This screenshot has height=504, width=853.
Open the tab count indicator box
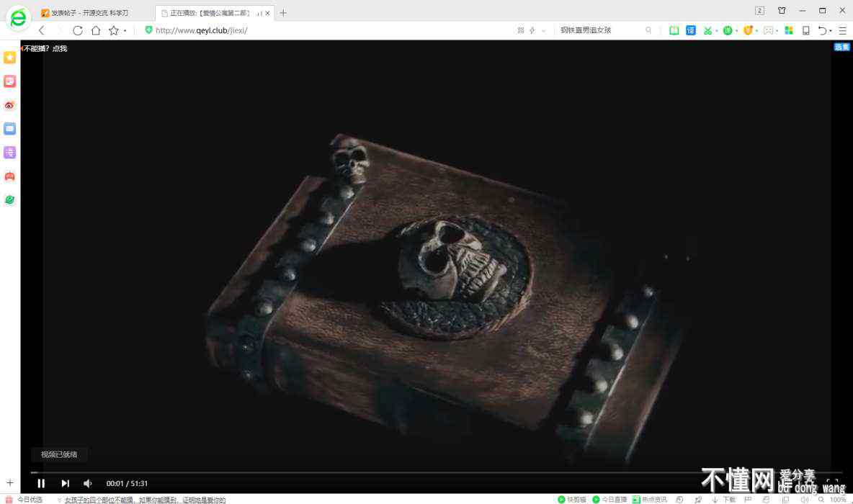[x=760, y=11]
